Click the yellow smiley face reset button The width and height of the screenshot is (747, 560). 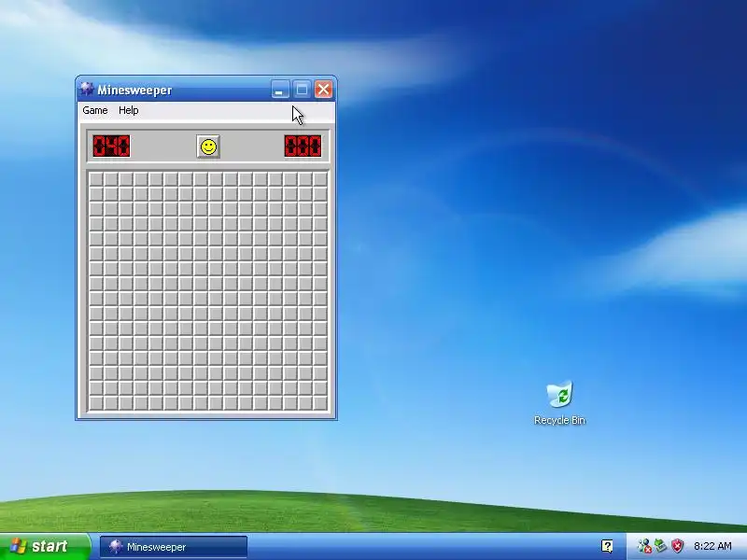click(208, 147)
